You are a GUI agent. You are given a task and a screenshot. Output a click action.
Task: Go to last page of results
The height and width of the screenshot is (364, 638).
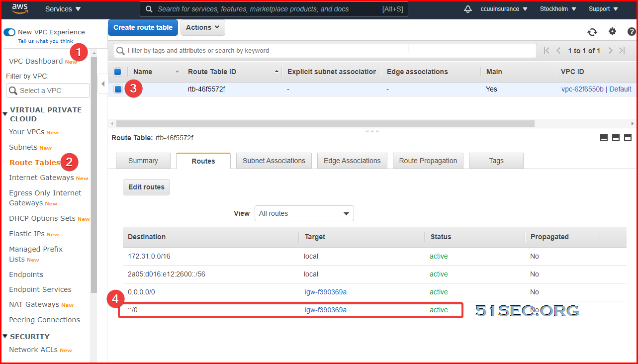(x=622, y=51)
